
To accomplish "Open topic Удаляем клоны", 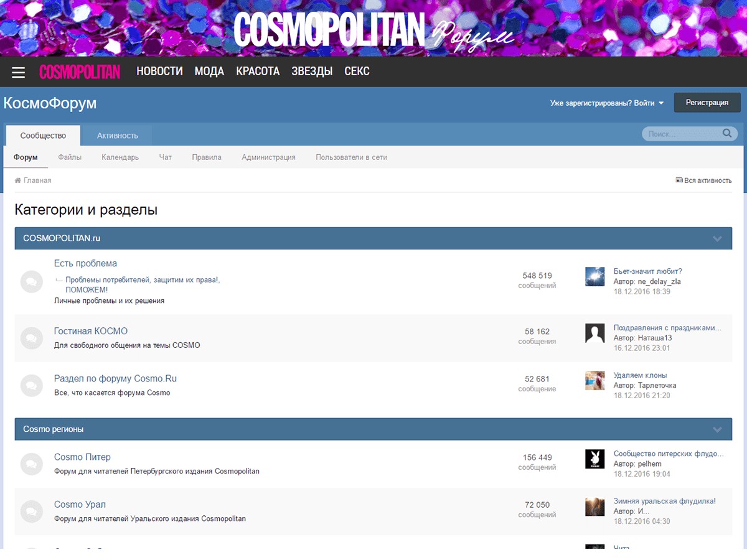I will click(641, 375).
